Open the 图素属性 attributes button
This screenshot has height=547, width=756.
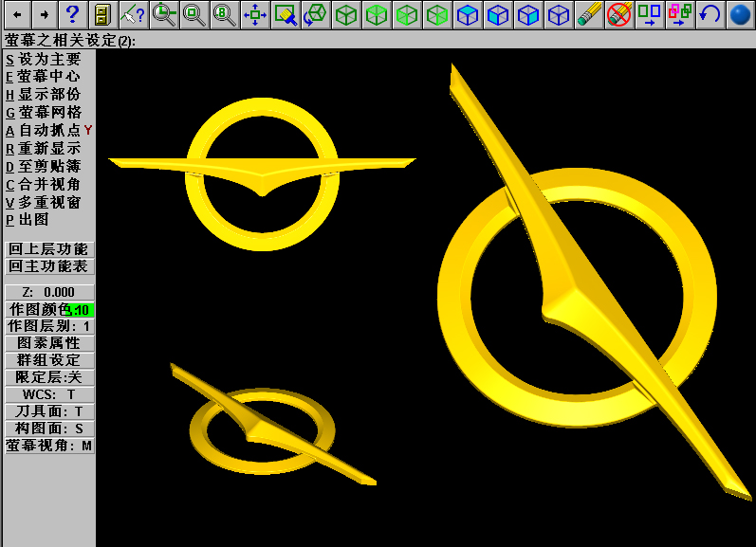pos(49,343)
